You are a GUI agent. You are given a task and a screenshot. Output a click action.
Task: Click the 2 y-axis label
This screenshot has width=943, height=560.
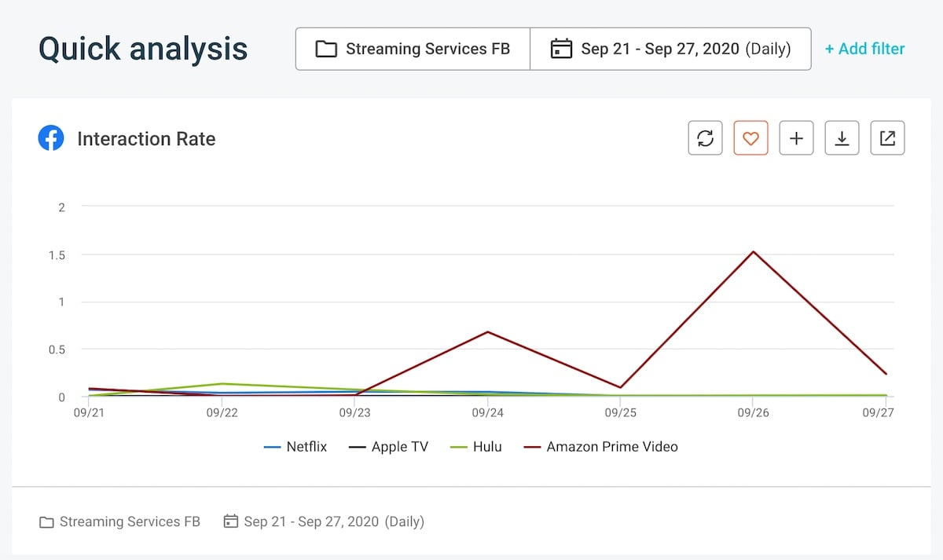click(x=62, y=207)
